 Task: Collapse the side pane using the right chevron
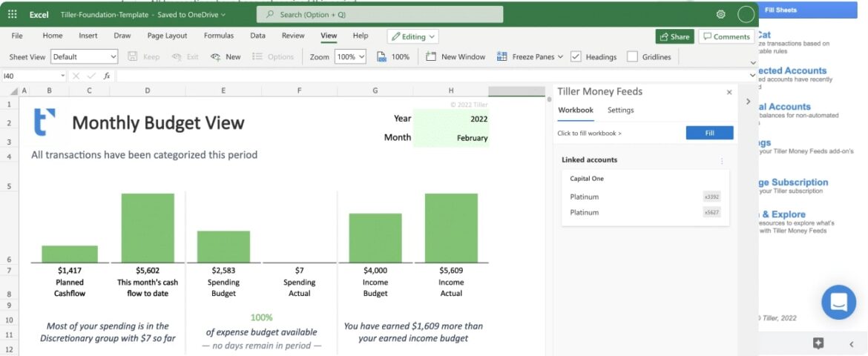(x=748, y=102)
